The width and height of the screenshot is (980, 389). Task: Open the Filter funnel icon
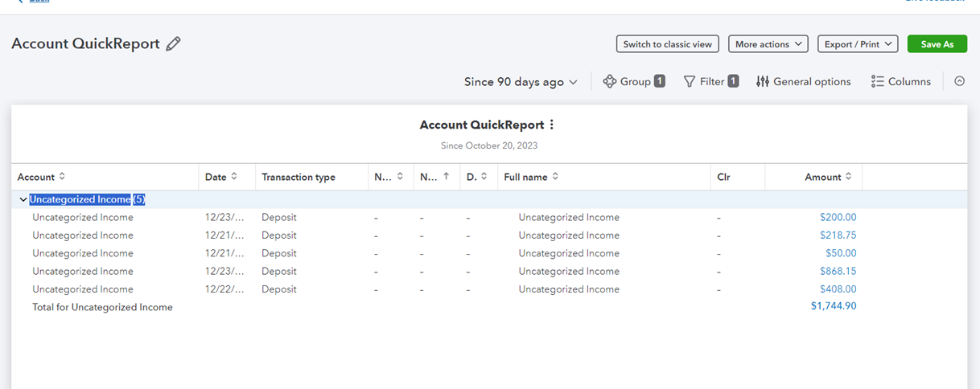(x=690, y=81)
